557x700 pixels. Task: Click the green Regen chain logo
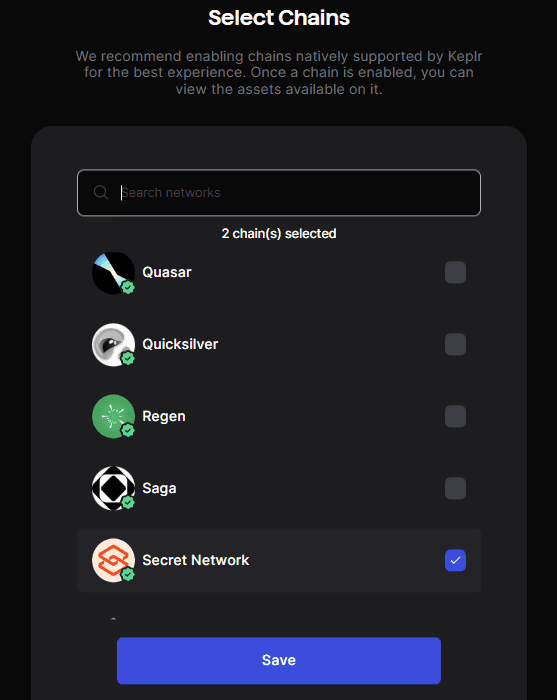pyautogui.click(x=113, y=417)
